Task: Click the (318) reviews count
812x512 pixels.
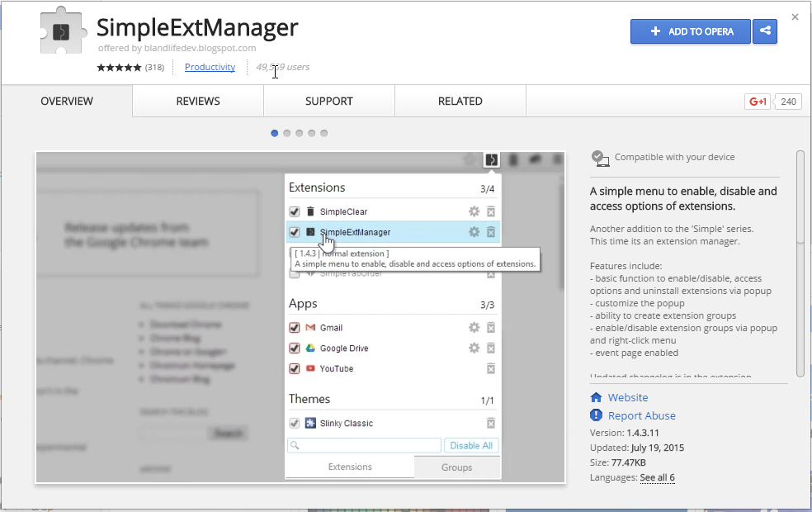Action: (154, 68)
